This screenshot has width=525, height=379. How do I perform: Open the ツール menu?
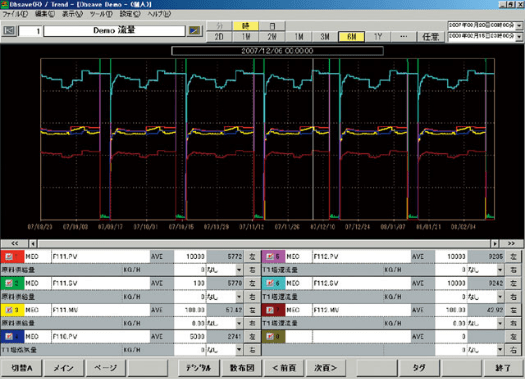tap(101, 14)
